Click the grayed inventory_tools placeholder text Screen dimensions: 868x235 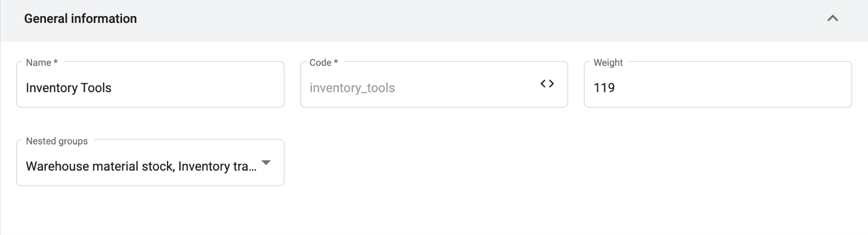pyautogui.click(x=352, y=88)
